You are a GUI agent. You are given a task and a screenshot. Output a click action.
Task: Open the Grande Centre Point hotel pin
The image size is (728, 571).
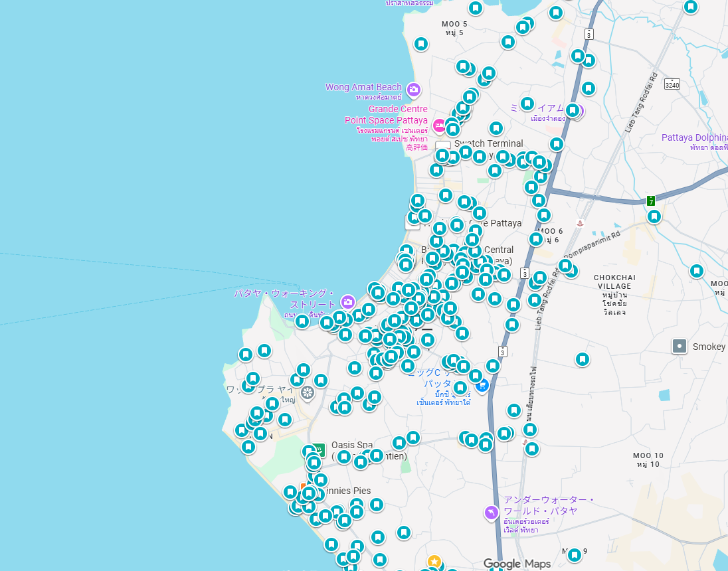(439, 125)
